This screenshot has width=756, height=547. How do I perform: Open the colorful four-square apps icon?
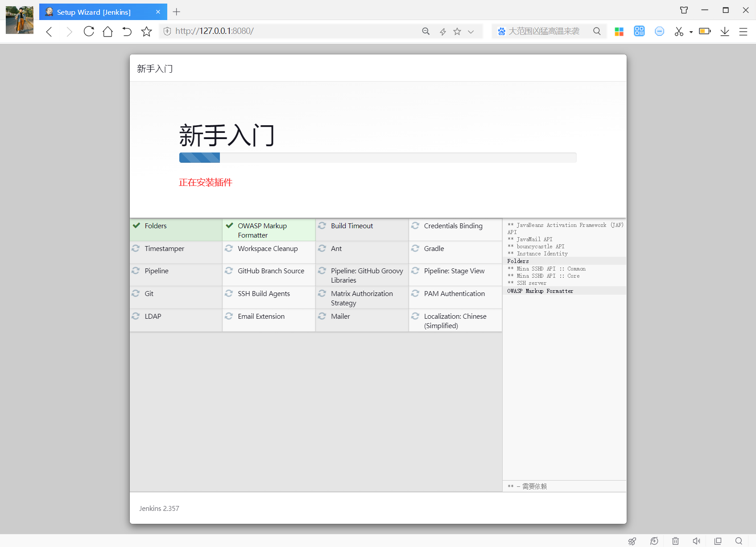[619, 31]
